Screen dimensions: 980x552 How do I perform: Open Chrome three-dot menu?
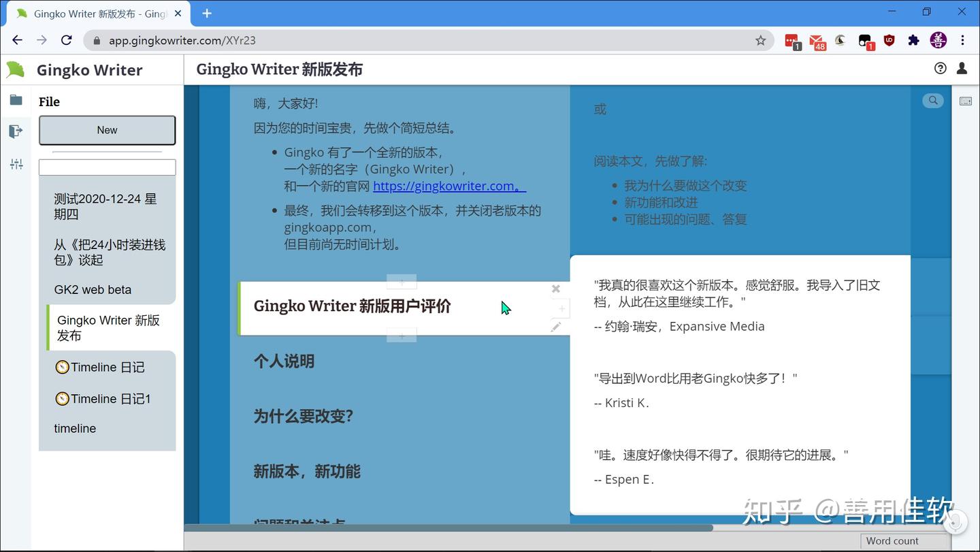point(962,40)
